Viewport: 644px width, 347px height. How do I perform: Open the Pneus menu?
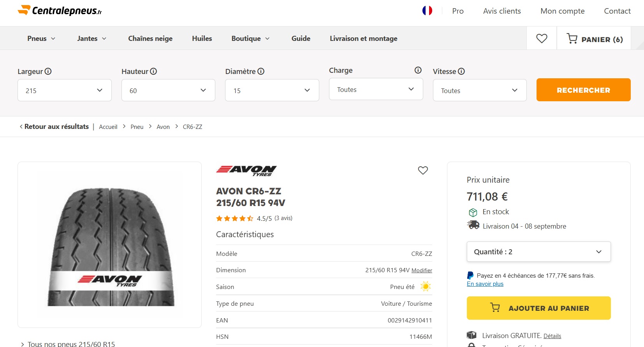pyautogui.click(x=41, y=39)
